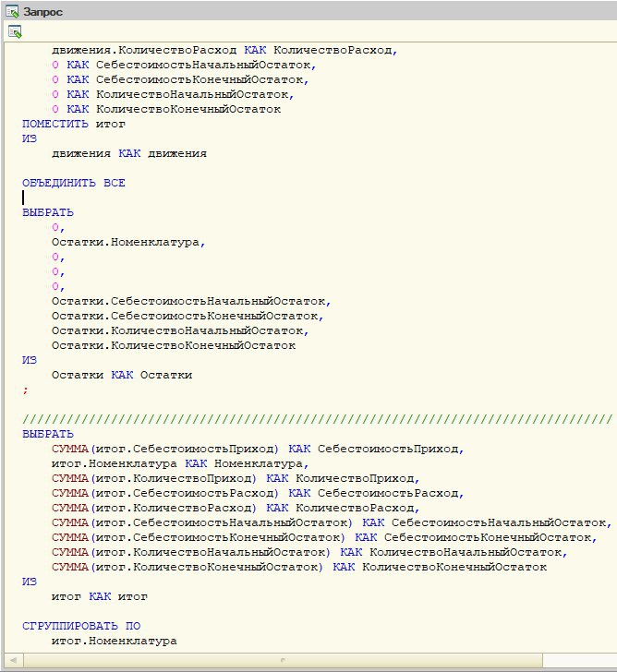
Task: Click the green slashes comment line
Action: tap(318, 419)
